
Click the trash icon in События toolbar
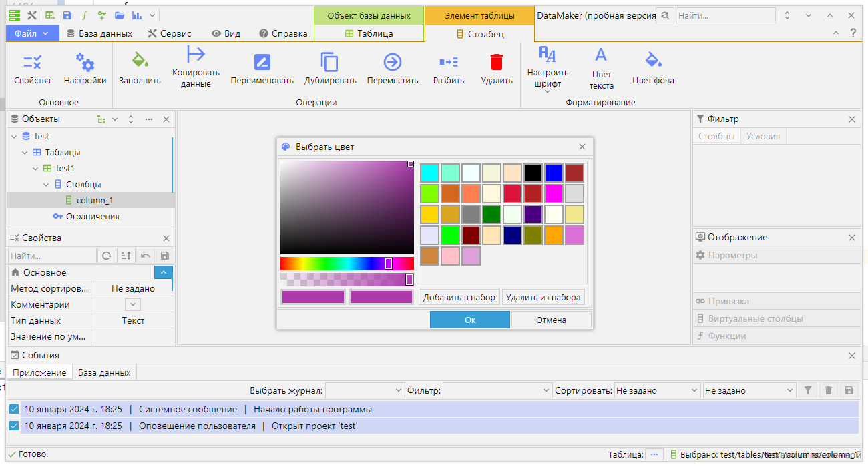[x=829, y=390]
